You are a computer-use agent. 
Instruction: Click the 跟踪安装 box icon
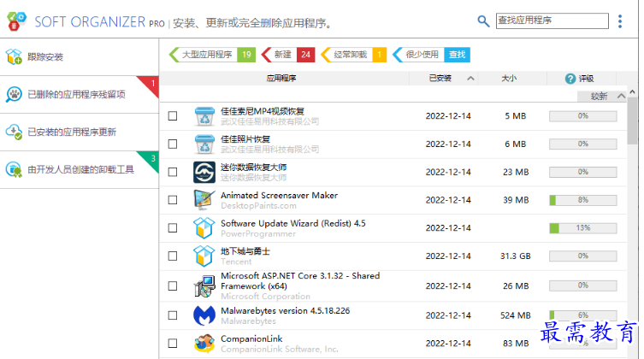tap(14, 56)
